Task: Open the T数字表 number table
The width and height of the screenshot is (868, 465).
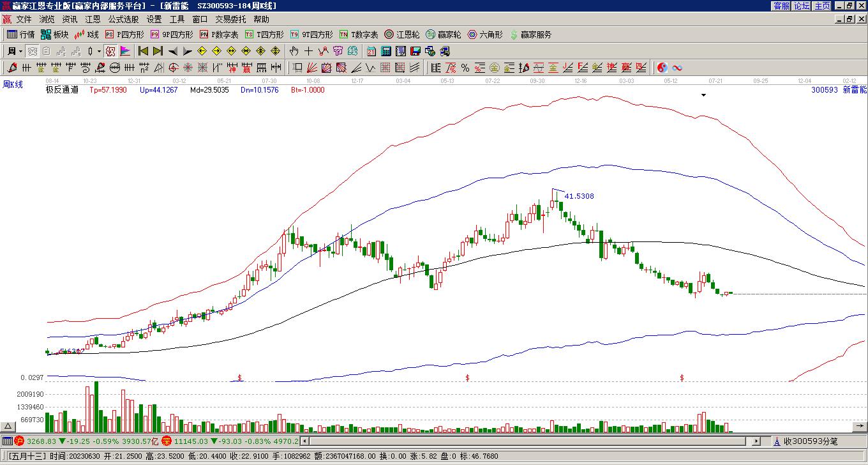Action: [359, 34]
